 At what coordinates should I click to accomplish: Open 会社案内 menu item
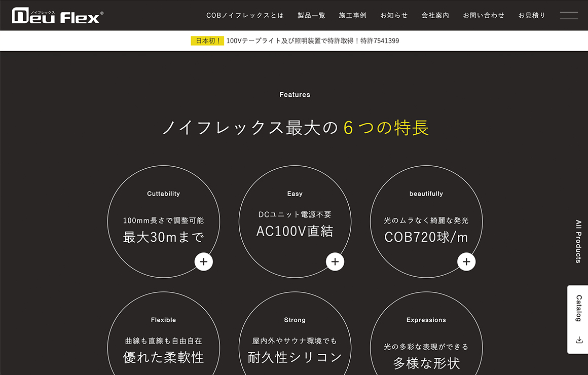pos(435,15)
